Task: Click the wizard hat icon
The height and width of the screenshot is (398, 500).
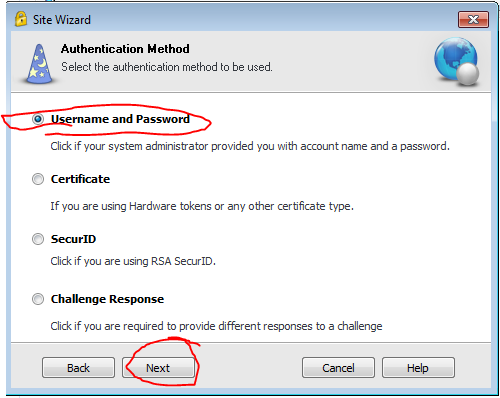Action: (x=39, y=64)
